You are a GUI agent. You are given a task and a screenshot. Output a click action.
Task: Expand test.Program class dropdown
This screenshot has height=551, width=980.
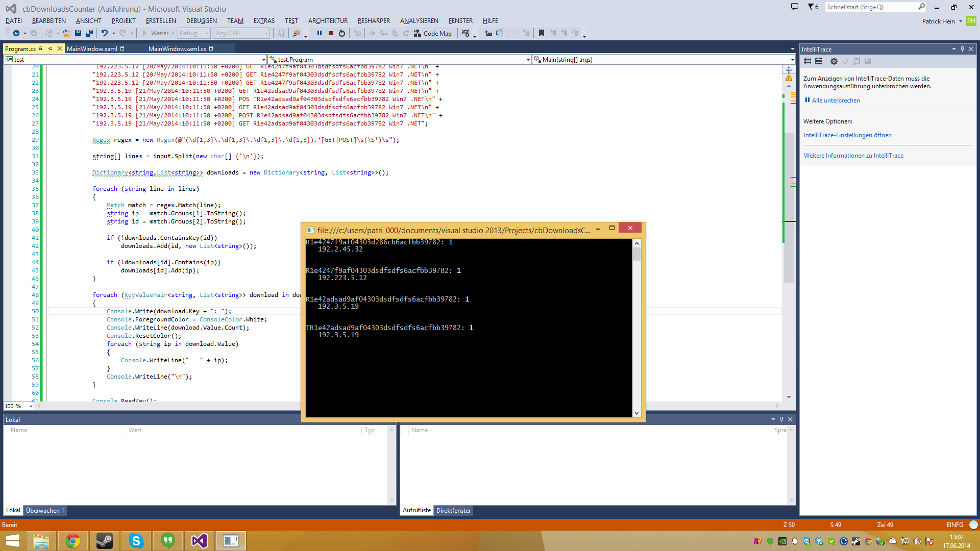[528, 60]
